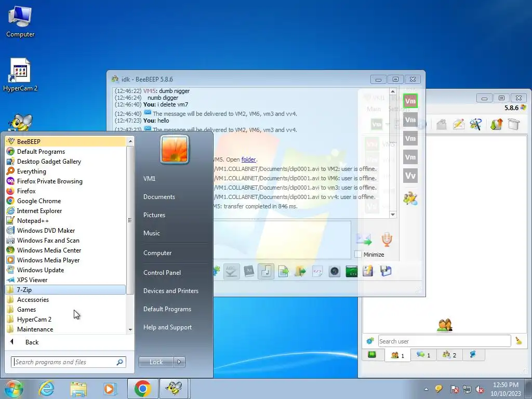Click the broom clear-search icon

(x=519, y=341)
